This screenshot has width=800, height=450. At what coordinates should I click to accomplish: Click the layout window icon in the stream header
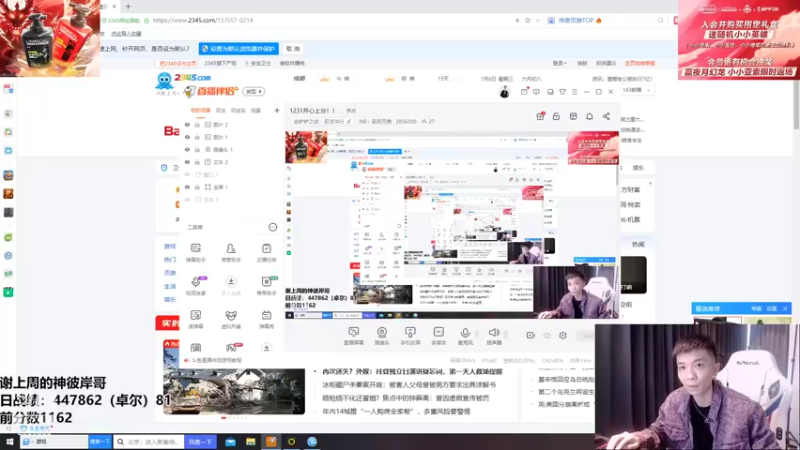(x=573, y=116)
